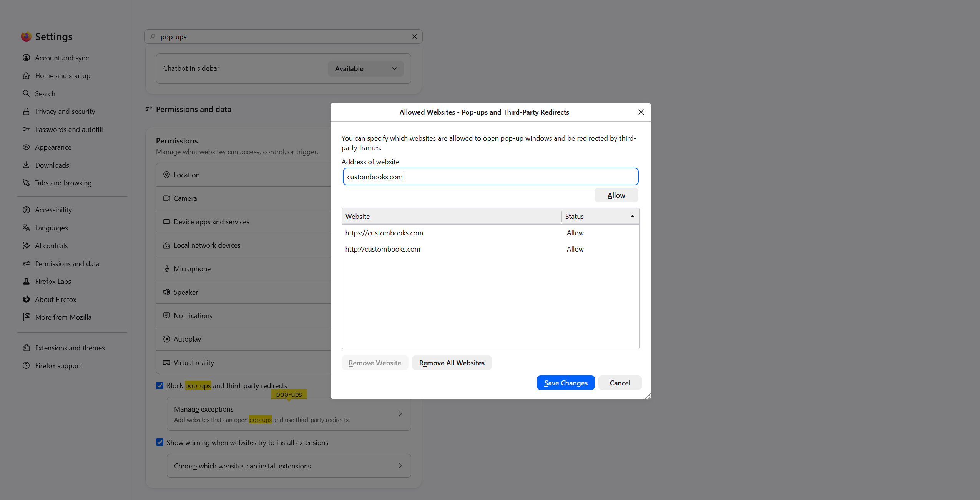Toggle warning for extension install checkbox
980x500 pixels.
160,443
